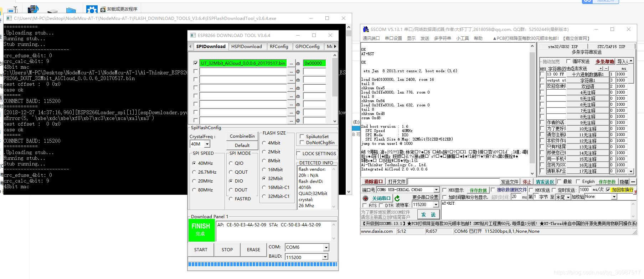Viewport: 644px width, 279px height.
Task: Open the BAUD 115200 dropdown in download tool
Action: click(325, 257)
